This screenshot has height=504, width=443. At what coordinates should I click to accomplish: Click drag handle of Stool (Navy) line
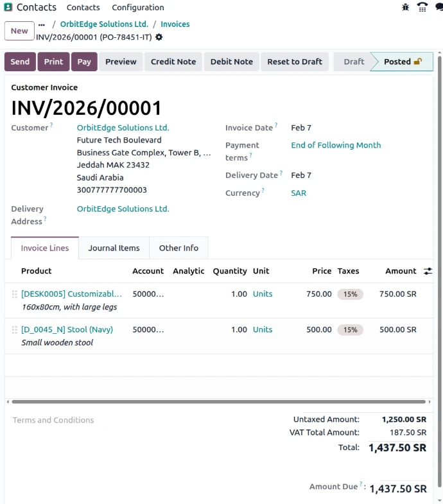coord(14,330)
